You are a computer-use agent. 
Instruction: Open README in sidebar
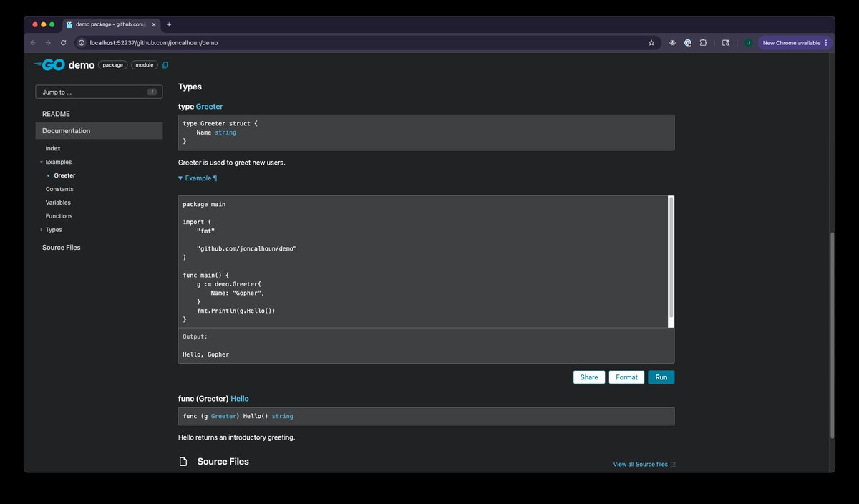click(56, 114)
